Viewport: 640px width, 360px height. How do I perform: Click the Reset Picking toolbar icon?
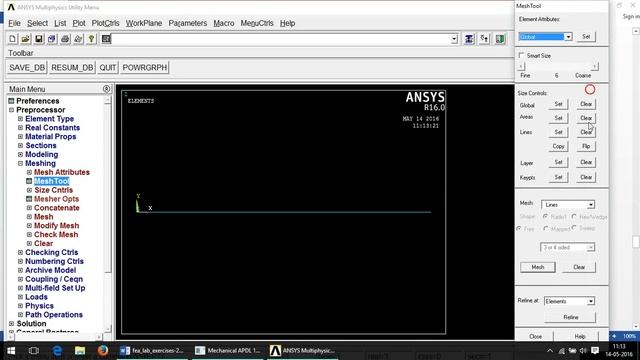pyautogui.click(x=484, y=39)
